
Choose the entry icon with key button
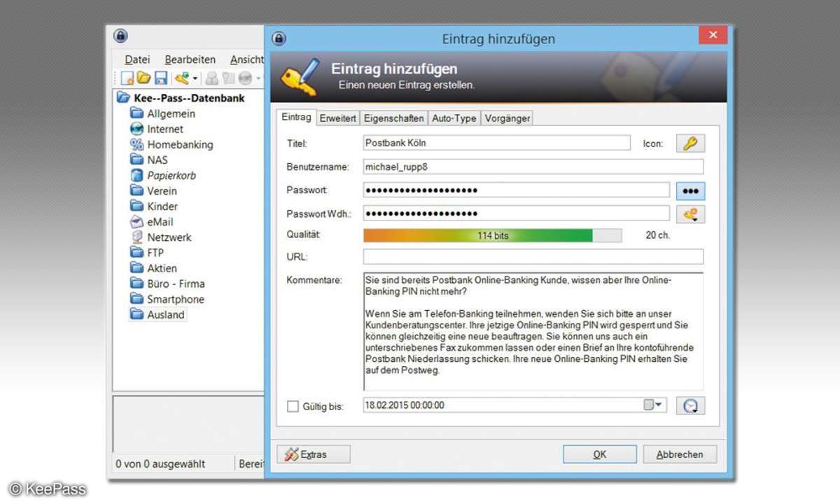(x=690, y=143)
